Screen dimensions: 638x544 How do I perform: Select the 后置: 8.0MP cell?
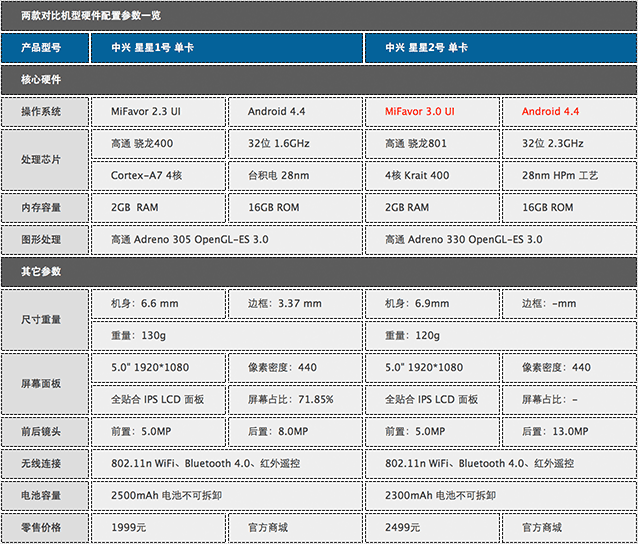(295, 432)
